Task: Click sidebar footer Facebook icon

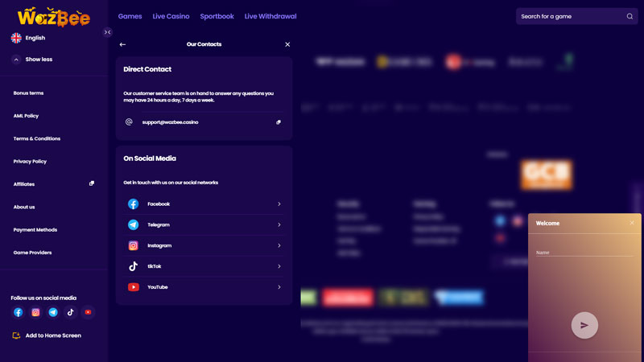Action: click(x=18, y=312)
